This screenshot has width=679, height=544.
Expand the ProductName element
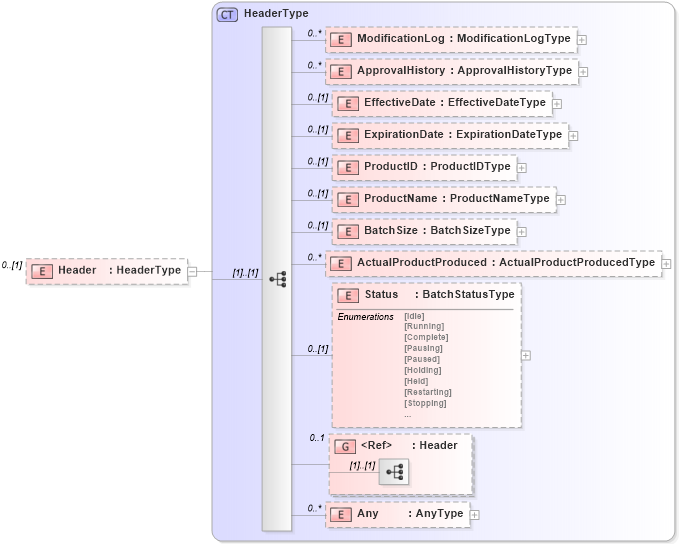point(561,200)
